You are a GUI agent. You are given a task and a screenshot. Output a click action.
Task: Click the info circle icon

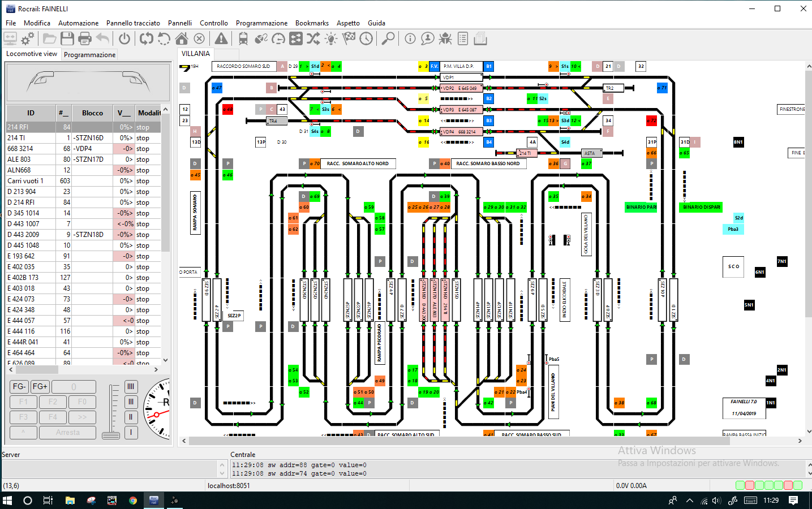pyautogui.click(x=410, y=38)
